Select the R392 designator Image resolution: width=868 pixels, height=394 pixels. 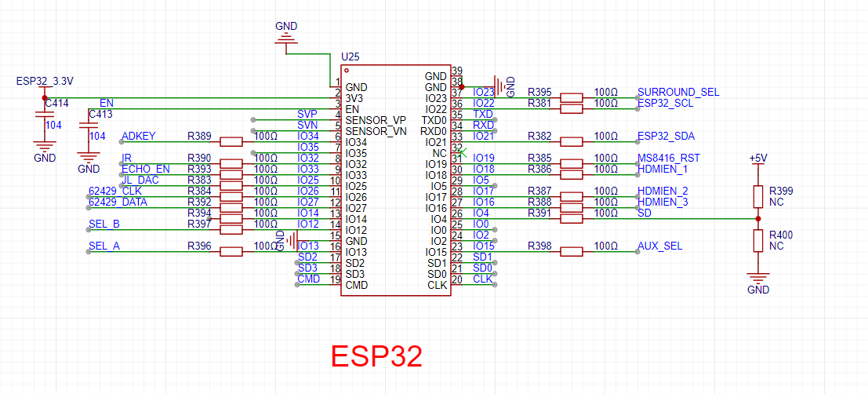click(x=199, y=202)
